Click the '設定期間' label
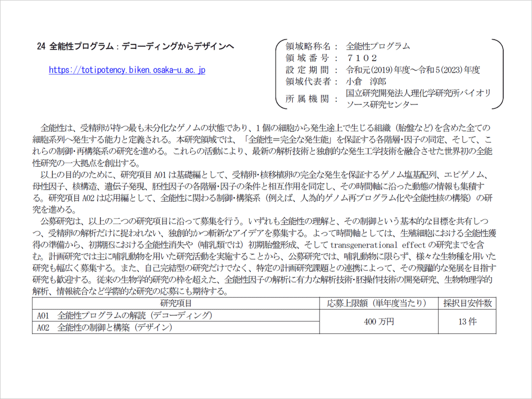 coord(308,69)
